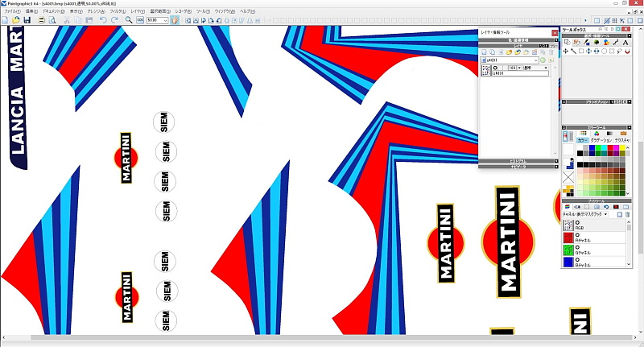
Task: Delete layer trash icon in layer panel
Action: click(551, 52)
